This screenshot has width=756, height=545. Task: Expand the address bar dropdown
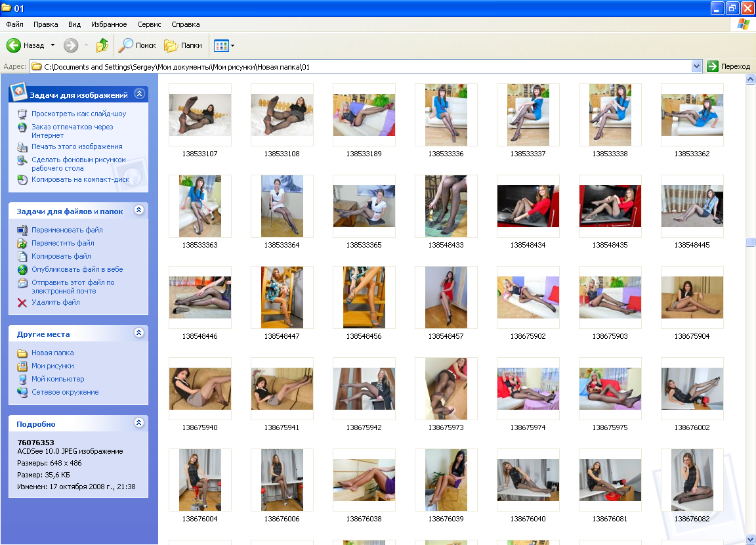click(696, 66)
